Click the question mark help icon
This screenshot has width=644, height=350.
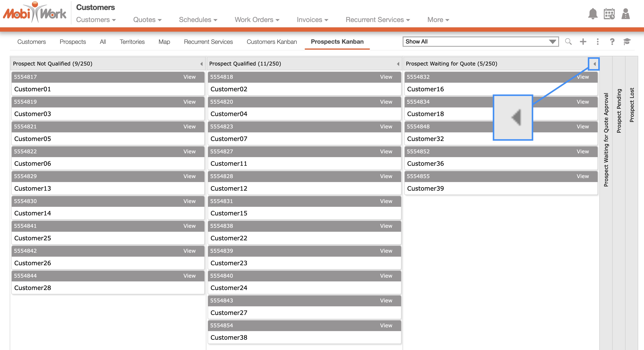612,41
